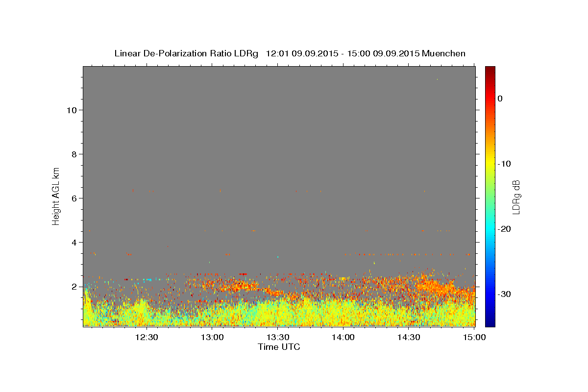Image resolution: width=588 pixels, height=392 pixels.
Task: Click the 15:00 time tick label
Action: (474, 337)
